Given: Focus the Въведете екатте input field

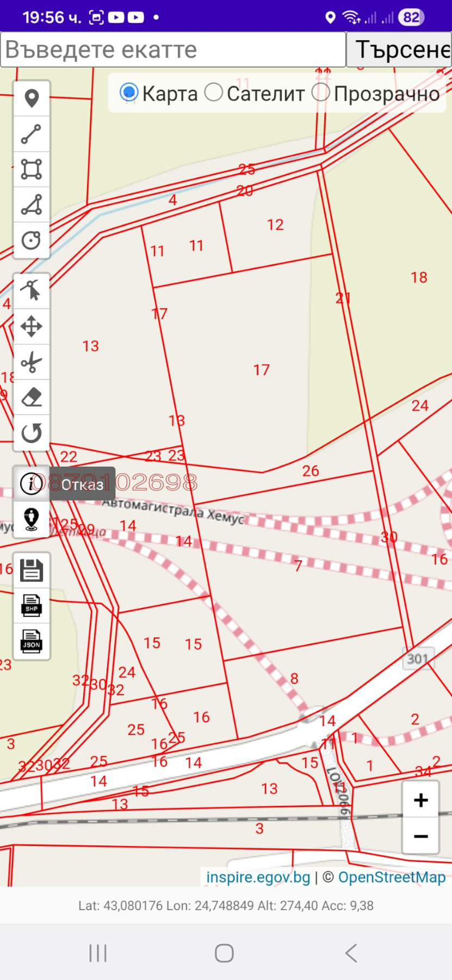Looking at the screenshot, I should point(173,50).
